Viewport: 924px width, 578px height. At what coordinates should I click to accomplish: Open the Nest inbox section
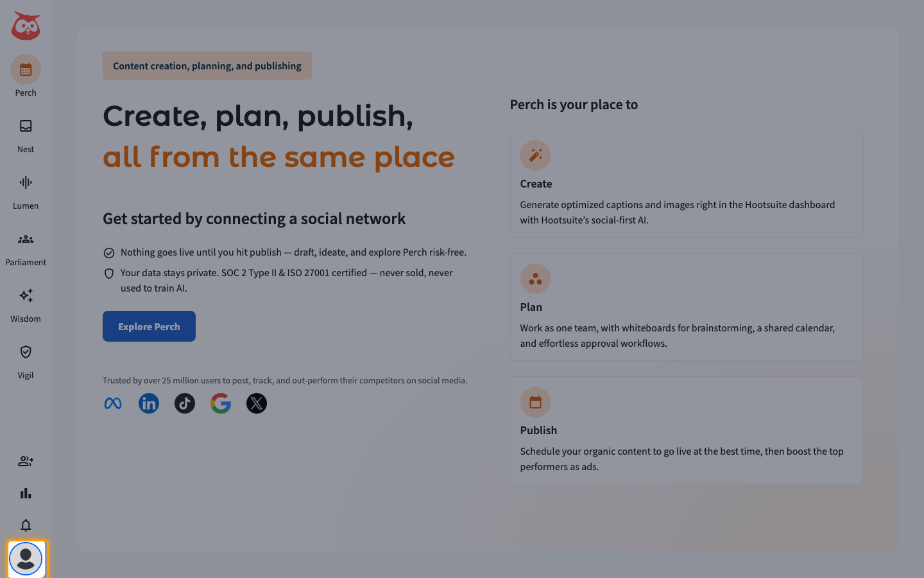[x=26, y=133]
